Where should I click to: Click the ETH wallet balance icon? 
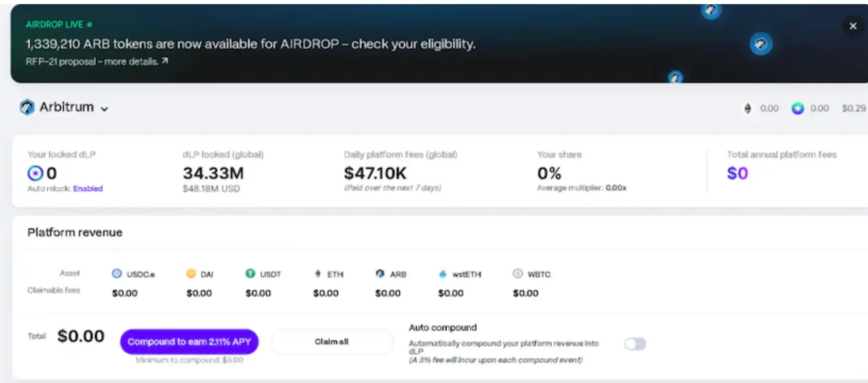click(x=747, y=108)
